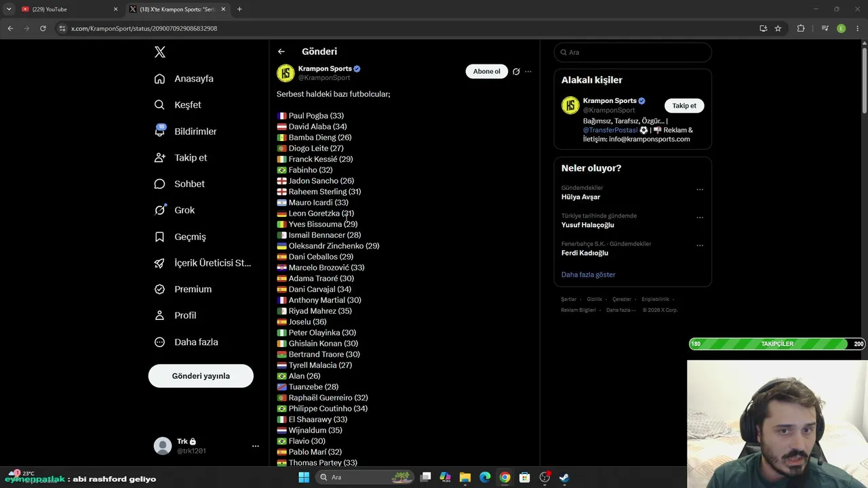
Task: Click the Premium verified badge icon
Action: tap(160, 289)
